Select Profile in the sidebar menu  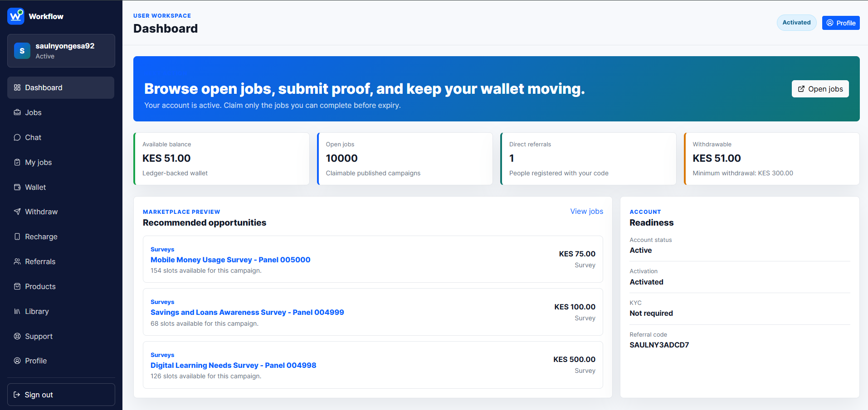coord(61,361)
